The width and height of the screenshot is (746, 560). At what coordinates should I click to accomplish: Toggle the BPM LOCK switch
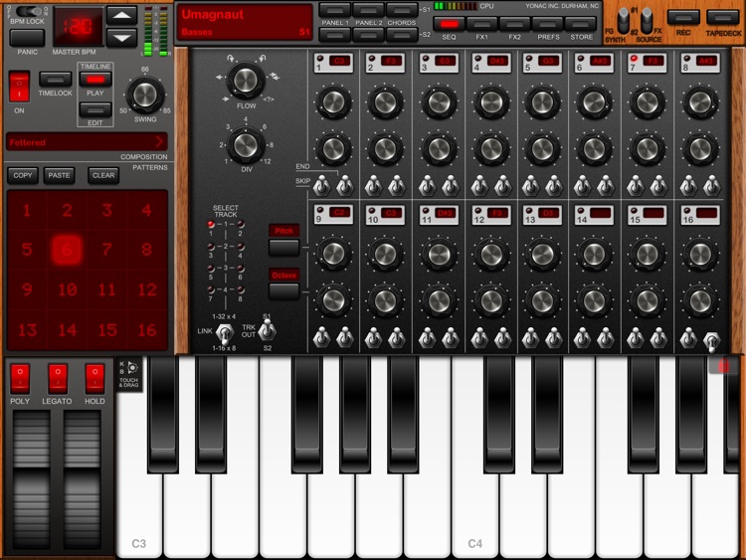coord(32,11)
